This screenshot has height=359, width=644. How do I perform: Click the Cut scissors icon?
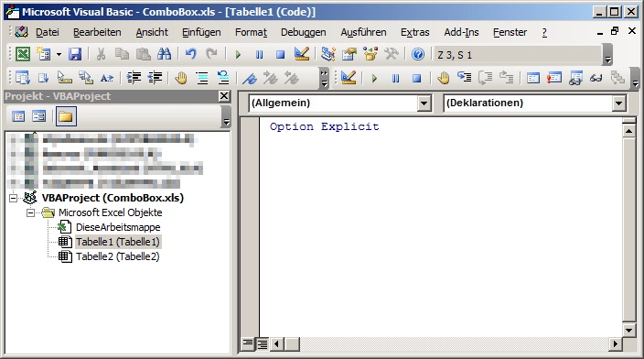tap(101, 54)
